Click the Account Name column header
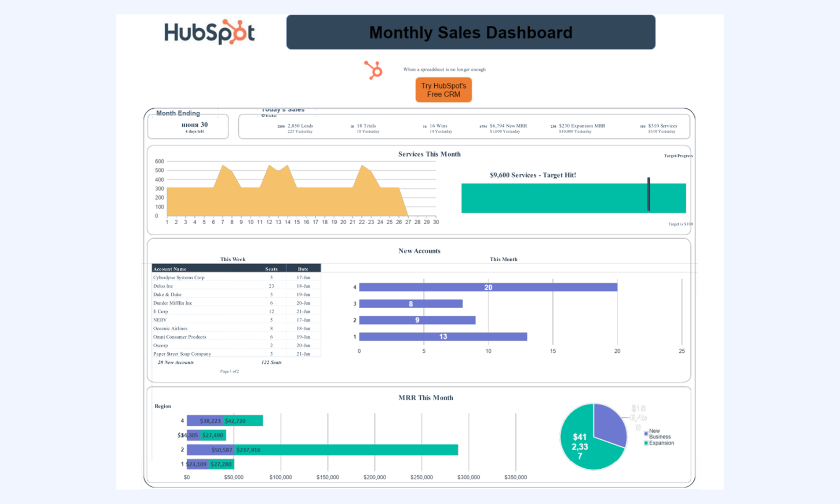This screenshot has height=504, width=840. 170,269
